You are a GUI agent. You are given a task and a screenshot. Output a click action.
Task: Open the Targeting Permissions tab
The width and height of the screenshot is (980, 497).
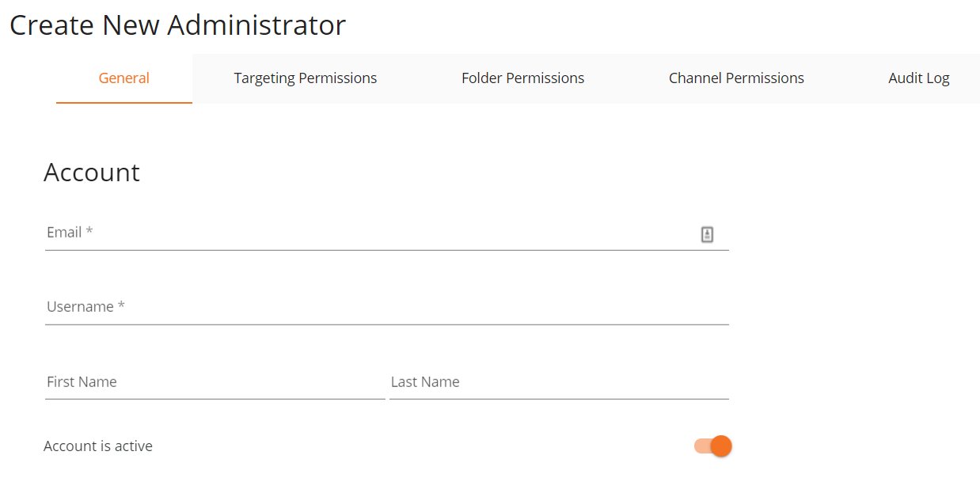pyautogui.click(x=306, y=78)
